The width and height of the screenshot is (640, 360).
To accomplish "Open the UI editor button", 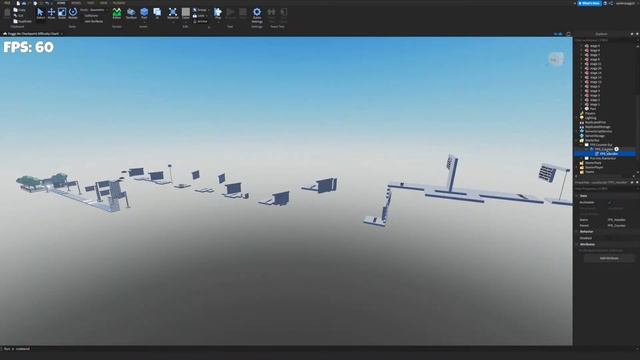I will coord(157,13).
